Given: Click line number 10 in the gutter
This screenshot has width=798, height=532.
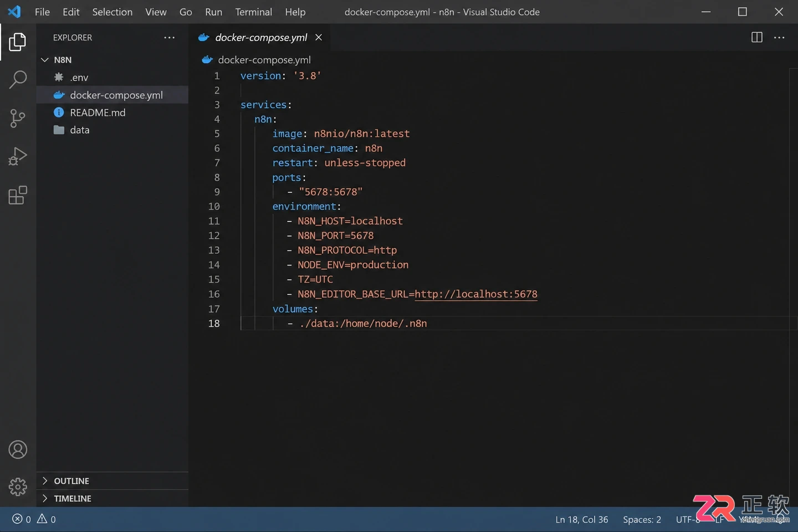Looking at the screenshot, I should (x=214, y=207).
